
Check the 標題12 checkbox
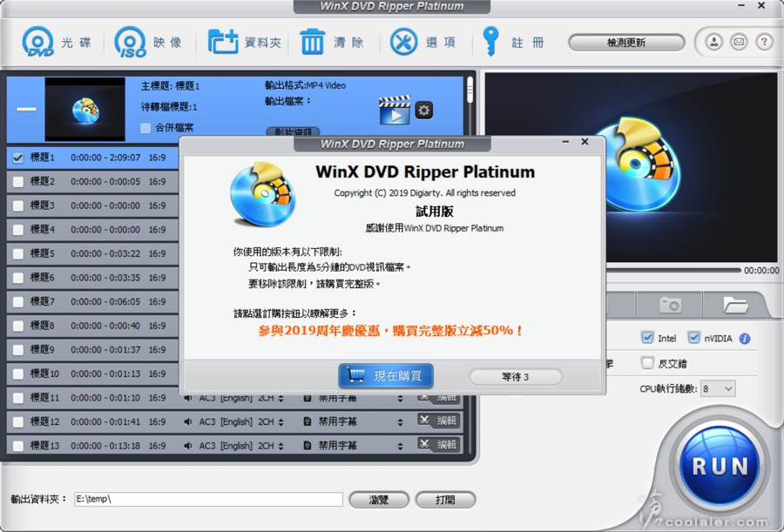[18, 421]
